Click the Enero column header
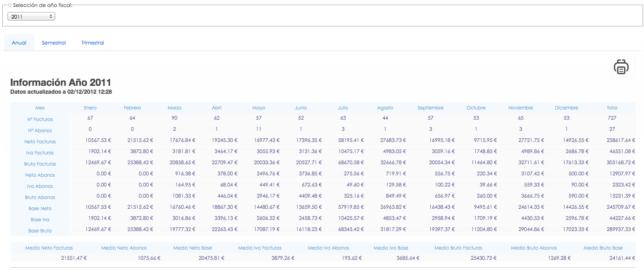Viewport: 644px width, 270px height. pyautogui.click(x=90, y=108)
